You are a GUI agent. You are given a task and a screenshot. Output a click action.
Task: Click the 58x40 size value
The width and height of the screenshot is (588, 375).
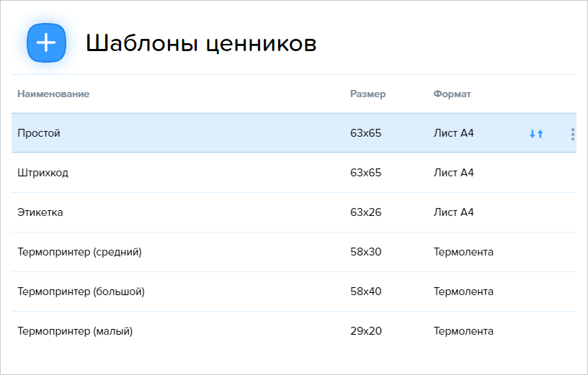[x=365, y=292]
